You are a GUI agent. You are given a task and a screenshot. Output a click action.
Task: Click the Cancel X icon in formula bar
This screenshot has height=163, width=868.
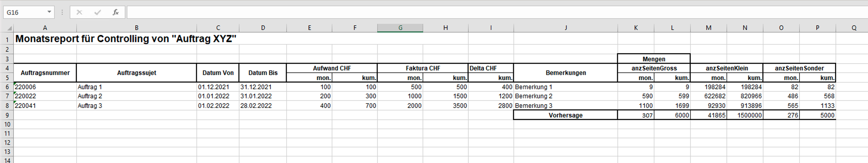[80, 12]
